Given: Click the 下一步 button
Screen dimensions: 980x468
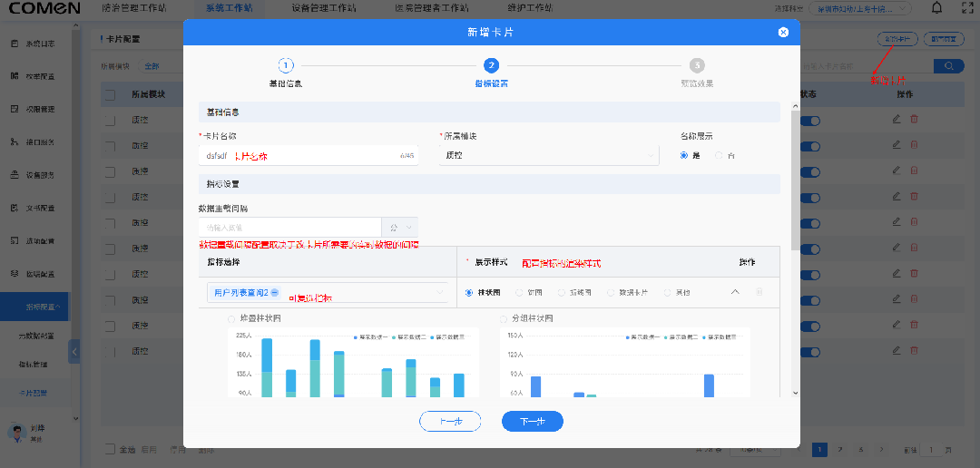Looking at the screenshot, I should (x=533, y=422).
